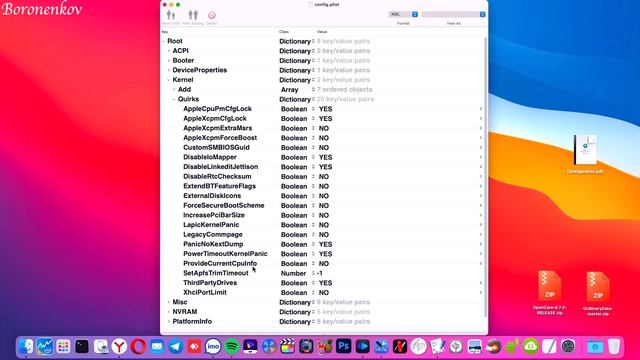
Task: Change the class type of AppleXcpmExtraMsrs
Action: pyautogui.click(x=313, y=129)
